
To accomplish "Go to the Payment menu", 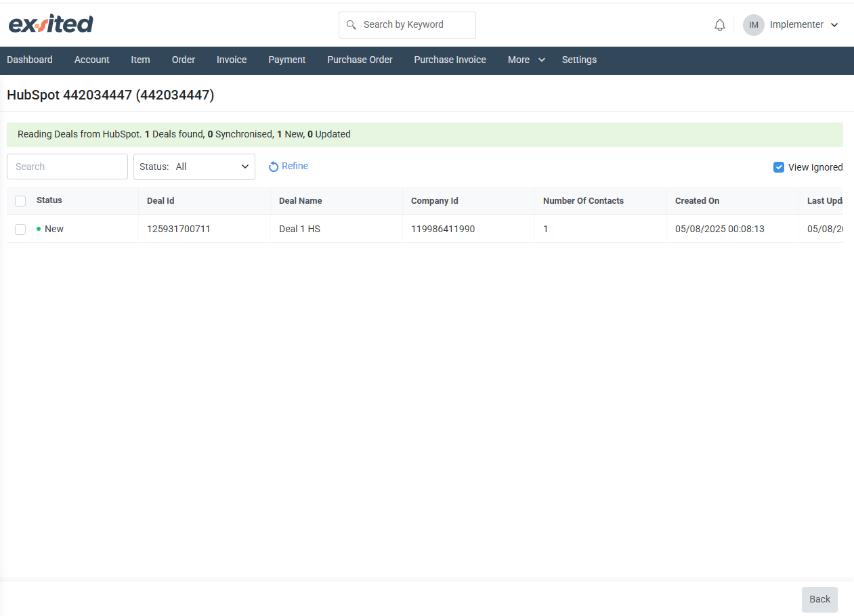I will click(287, 60).
